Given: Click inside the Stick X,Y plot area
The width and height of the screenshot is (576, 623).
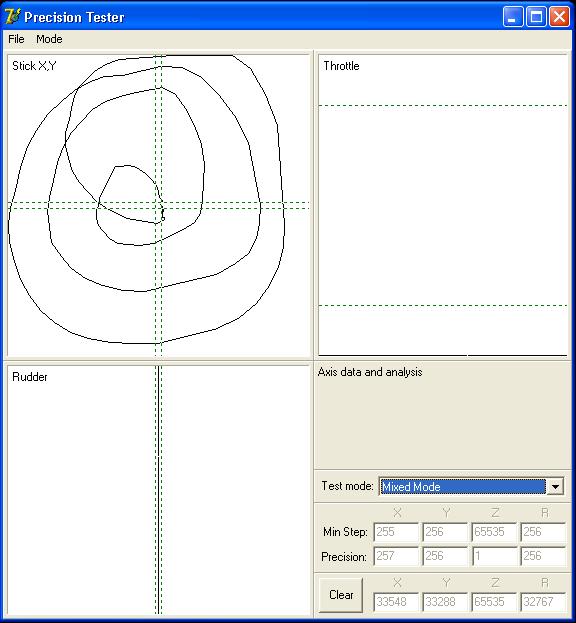Looking at the screenshot, I should (158, 205).
